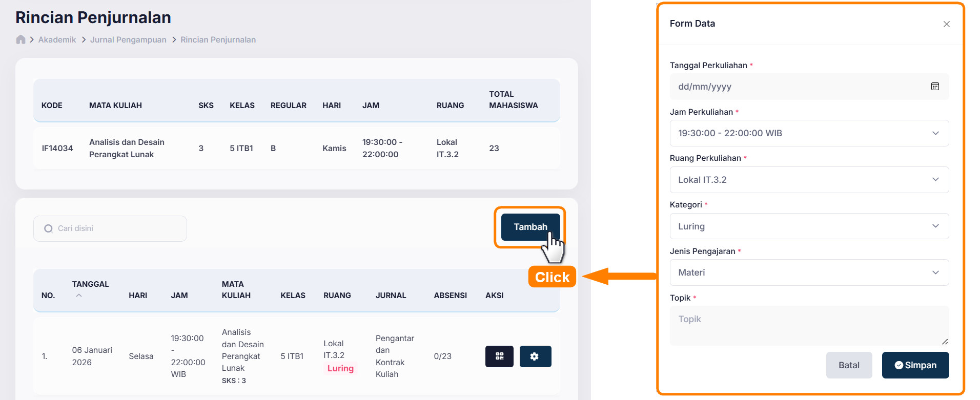This screenshot has height=400, width=980.
Task: Open the gear settings action button
Action: point(535,356)
